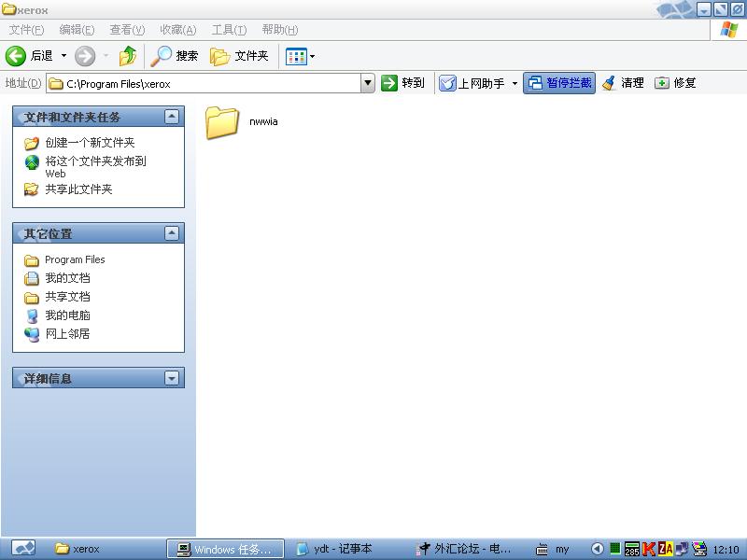Image resolution: width=747 pixels, height=560 pixels.
Task: Click the Windows flag logo
Action: click(729, 30)
